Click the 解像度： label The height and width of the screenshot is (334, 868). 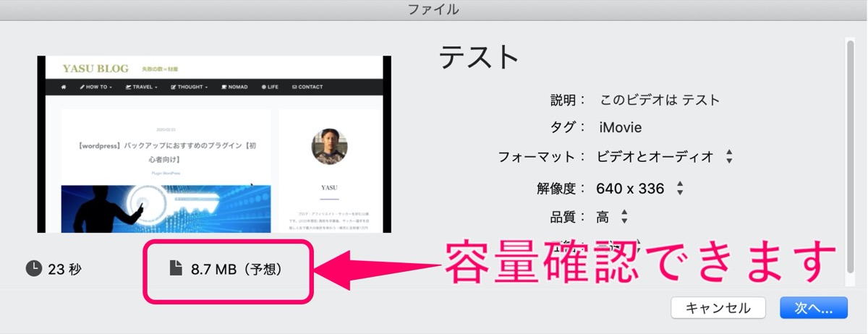(x=561, y=189)
